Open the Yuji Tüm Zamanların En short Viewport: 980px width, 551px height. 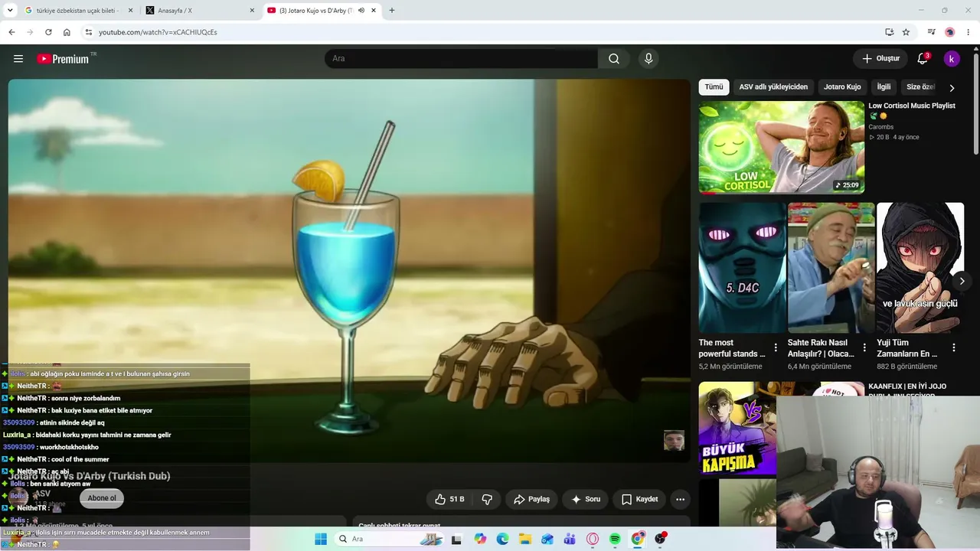pyautogui.click(x=920, y=268)
